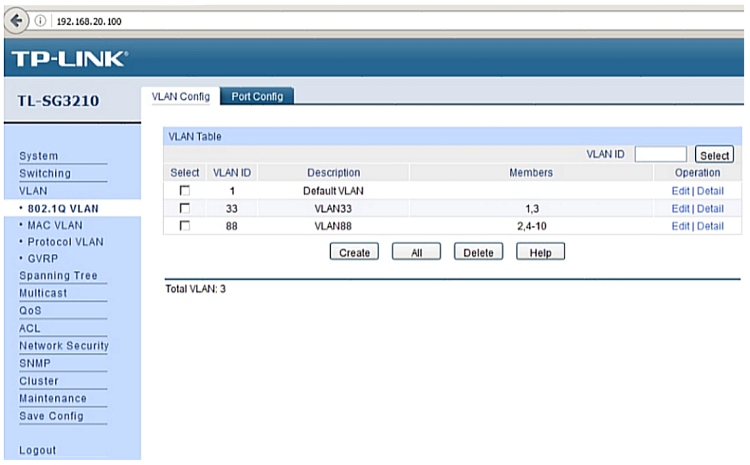Click the site information icon in address bar
This screenshot has height=465, width=750.
point(41,21)
